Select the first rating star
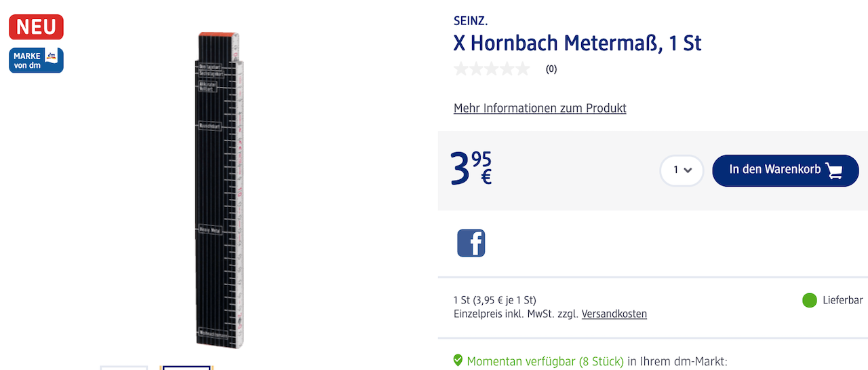This screenshot has height=370, width=868. coord(461,69)
